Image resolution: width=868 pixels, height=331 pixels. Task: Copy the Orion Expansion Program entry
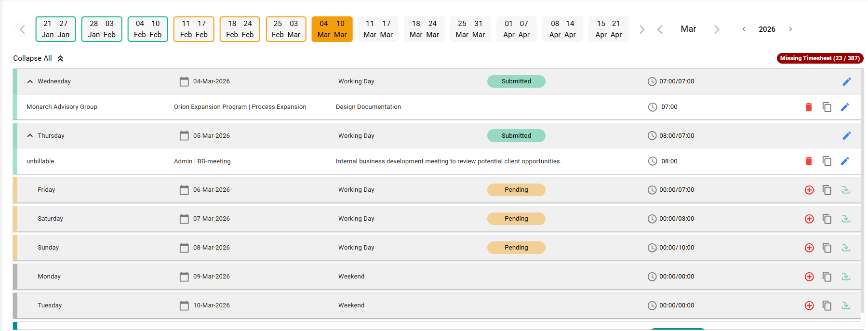(827, 107)
